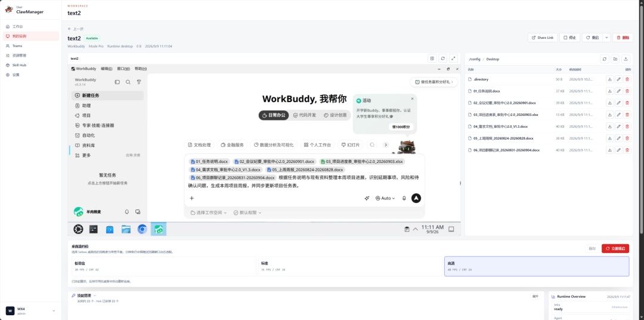Screen dimensions: 644x320
Task: Delete the 06_项目群聊记录 docx file
Action: click(627, 150)
